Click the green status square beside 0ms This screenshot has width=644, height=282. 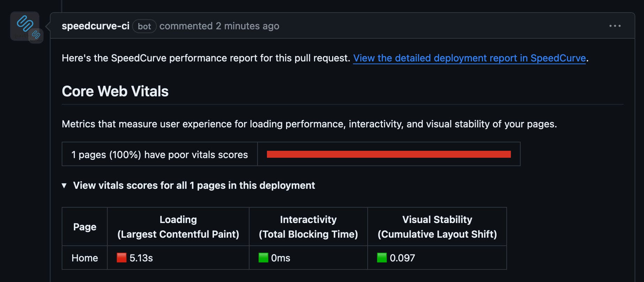coord(263,258)
